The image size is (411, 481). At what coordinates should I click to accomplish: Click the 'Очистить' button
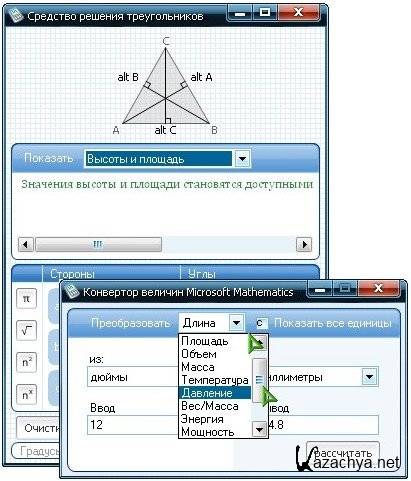pyautogui.click(x=38, y=428)
